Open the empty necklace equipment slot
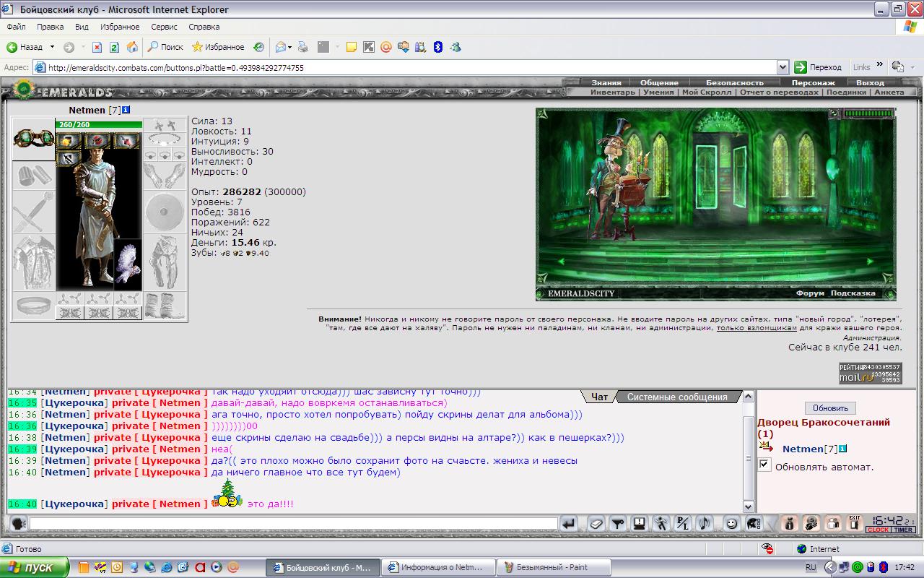The height and width of the screenshot is (578, 924). pyautogui.click(x=165, y=139)
